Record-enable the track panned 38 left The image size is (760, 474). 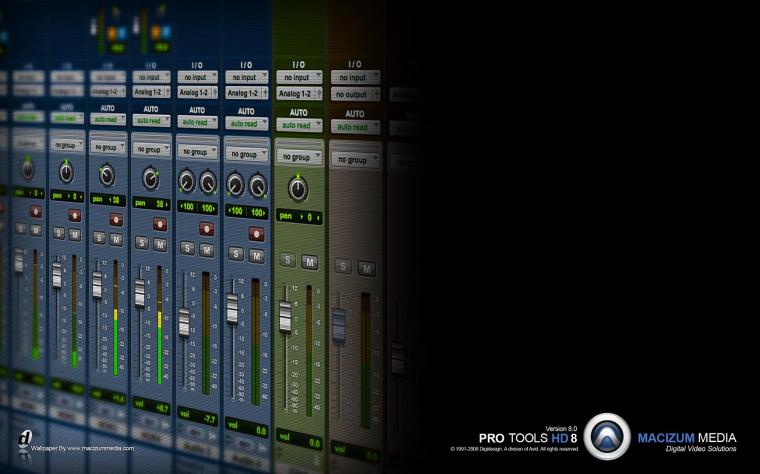(x=116, y=220)
